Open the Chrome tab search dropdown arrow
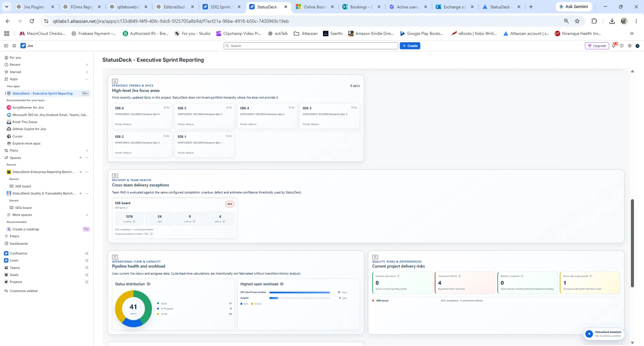This screenshot has width=644, height=346. [x=6, y=7]
